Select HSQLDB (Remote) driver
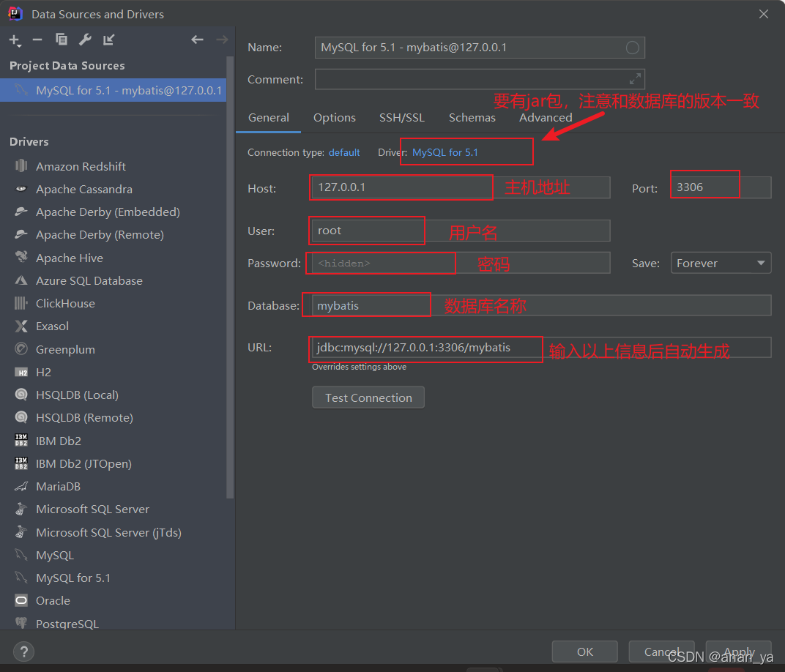 point(84,417)
